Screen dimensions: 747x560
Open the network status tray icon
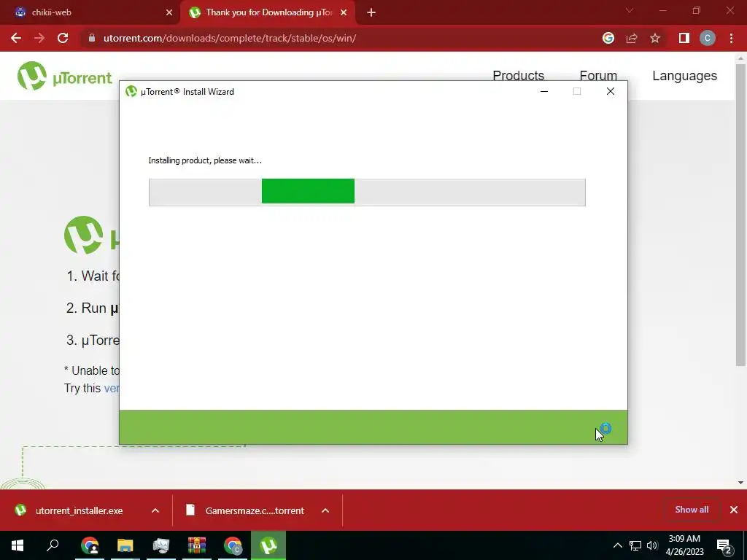(635, 545)
